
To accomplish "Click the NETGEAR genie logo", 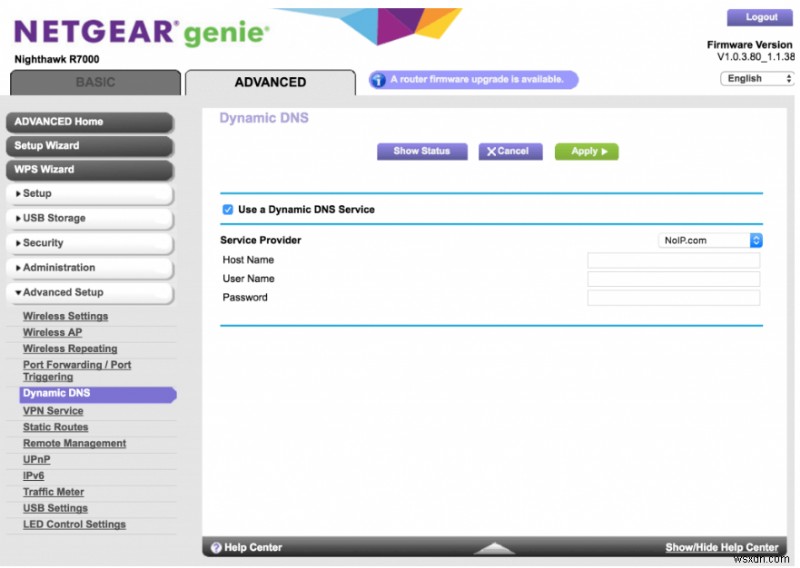I will click(x=141, y=32).
